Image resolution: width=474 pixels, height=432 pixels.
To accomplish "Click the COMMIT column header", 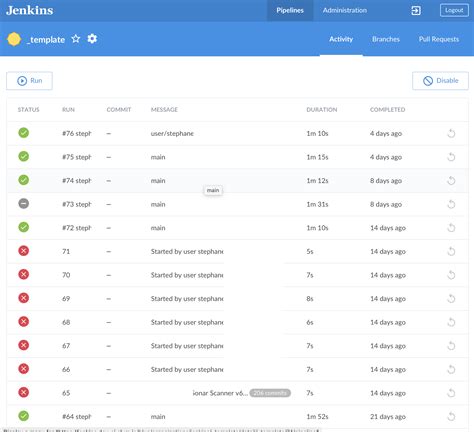I will pos(119,110).
